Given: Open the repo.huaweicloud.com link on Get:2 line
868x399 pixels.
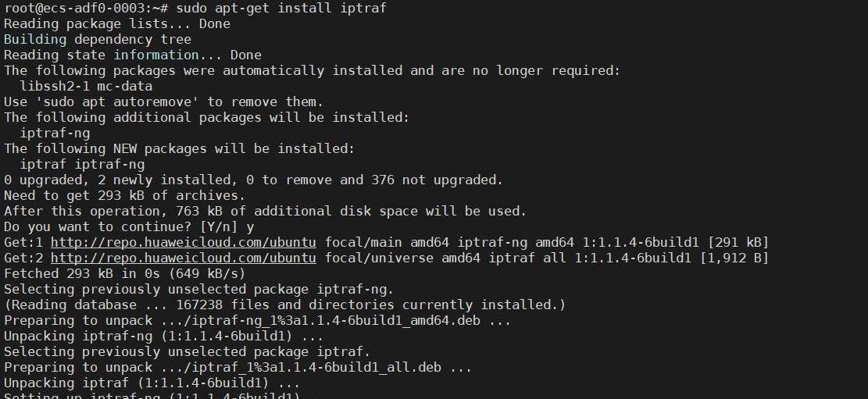Looking at the screenshot, I should (x=184, y=258).
